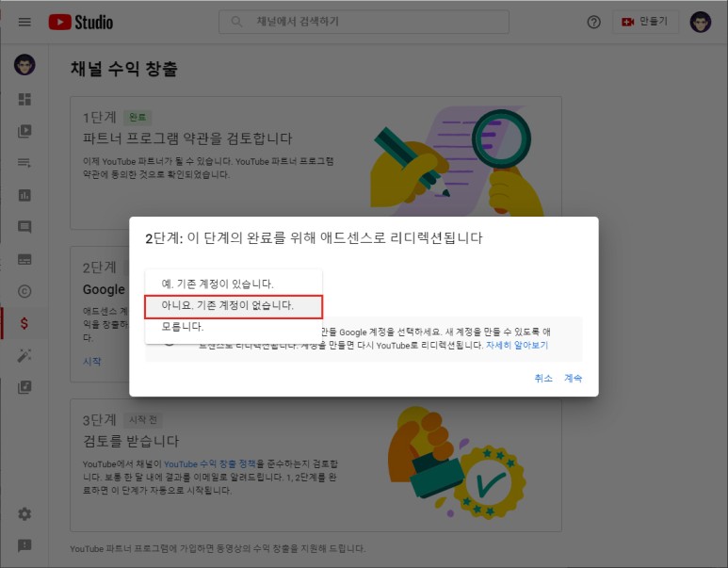The width and height of the screenshot is (728, 568).
Task: Open the '자세히 알아보기' link in dialog
Action: [x=517, y=345]
